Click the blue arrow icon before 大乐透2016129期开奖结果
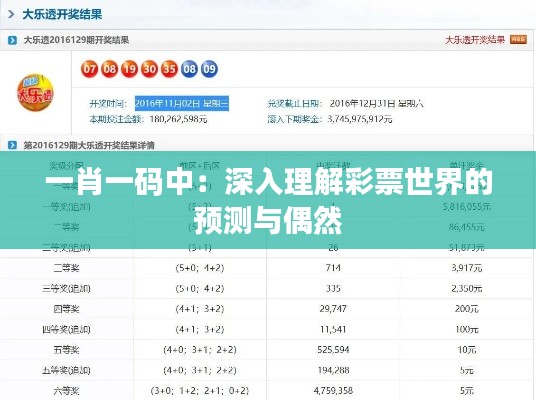This screenshot has width=536, height=400. pos(12,40)
